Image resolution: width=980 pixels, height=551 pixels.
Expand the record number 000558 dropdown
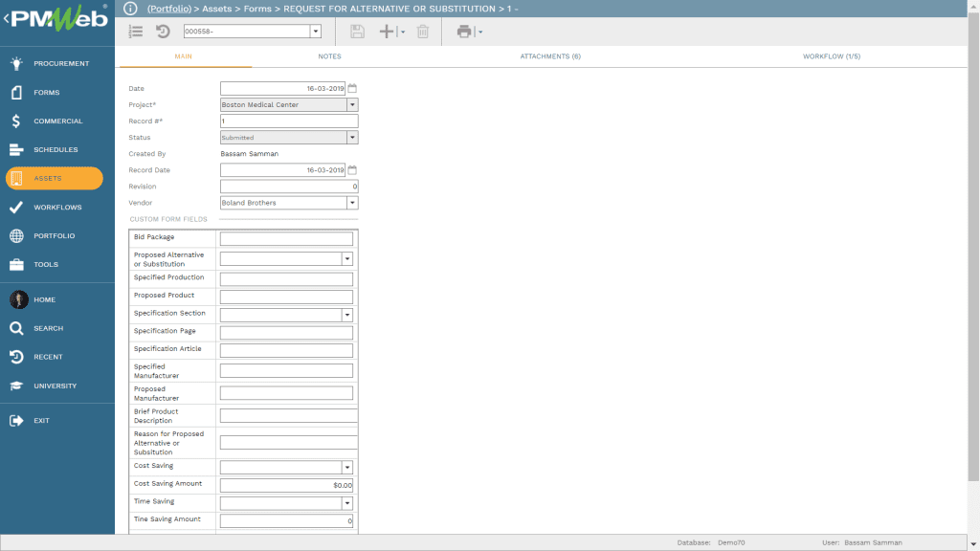316,32
